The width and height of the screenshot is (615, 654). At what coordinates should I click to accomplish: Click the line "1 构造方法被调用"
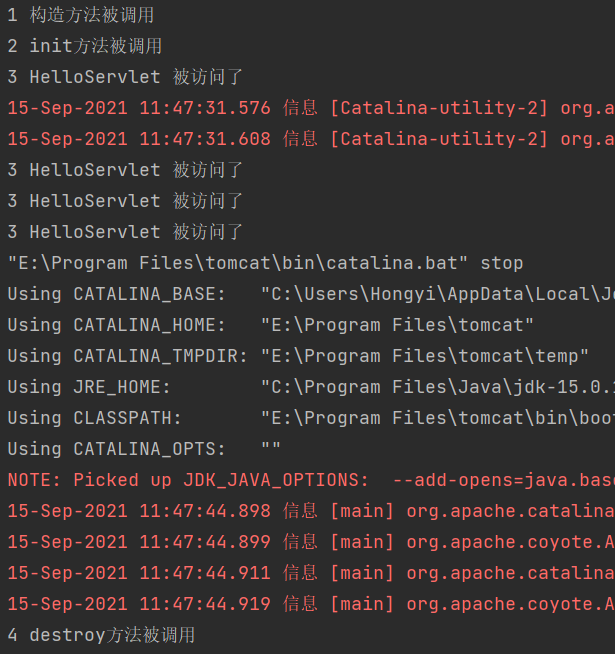[x=81, y=16]
